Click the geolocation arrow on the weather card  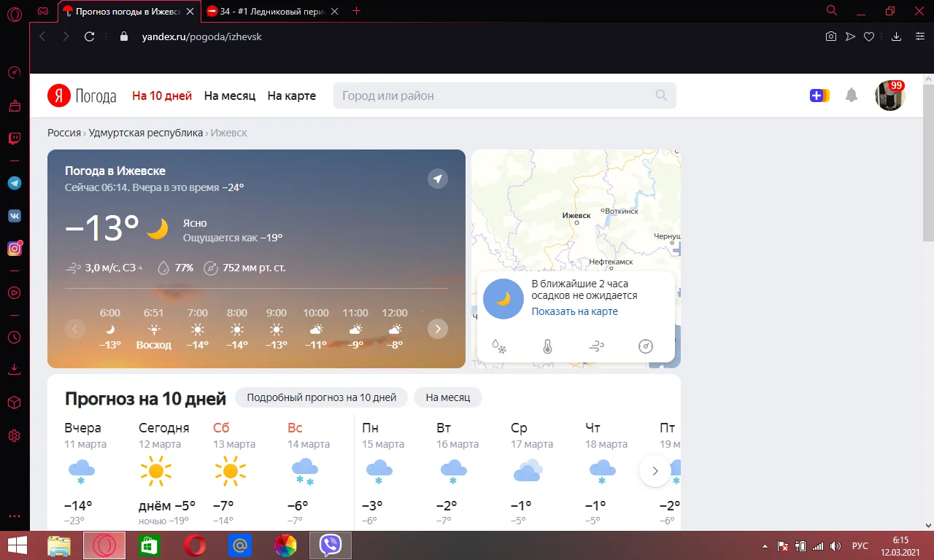(437, 179)
